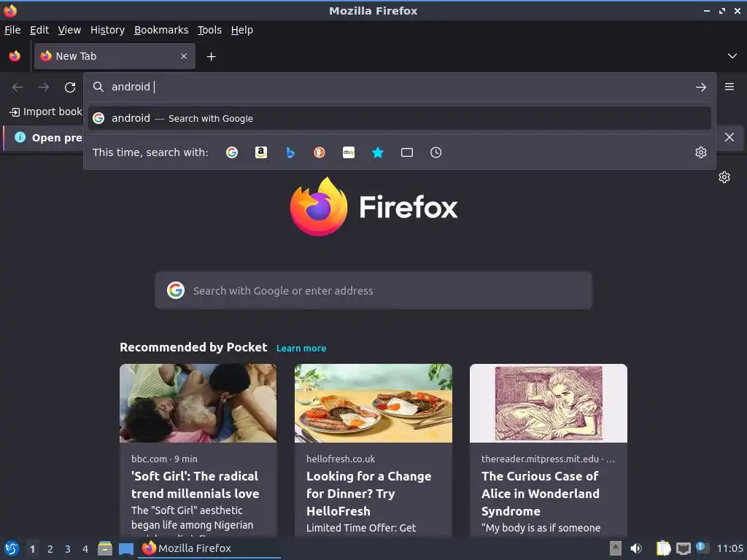Switch to workspace 2

click(x=50, y=549)
